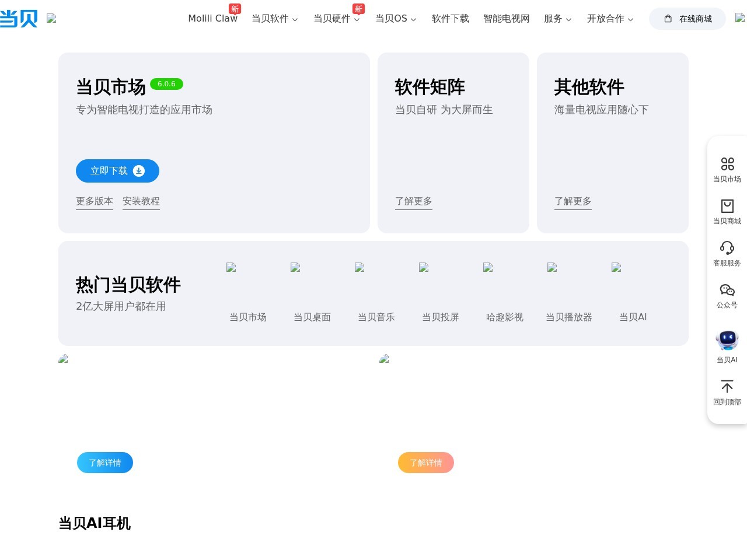Click 了解更多 under 其他软件
The height and width of the screenshot is (560, 747).
[x=573, y=201]
